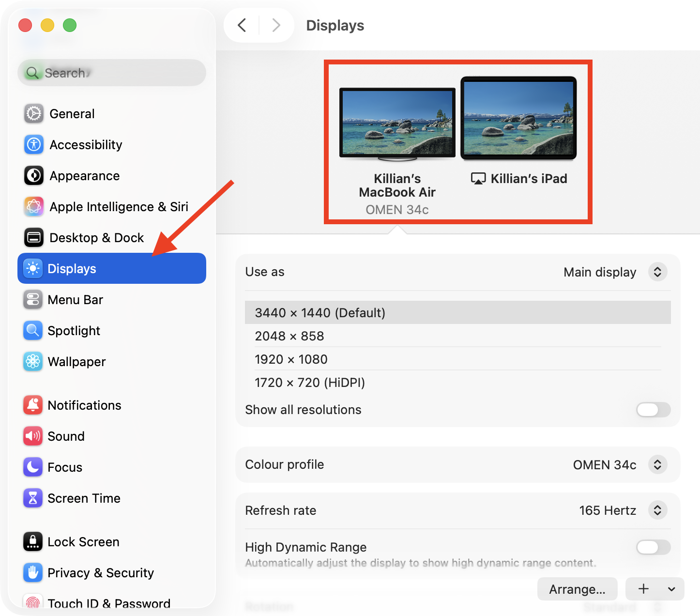Viewport: 700px width, 616px height.
Task: Select the Accessibility sidebar icon
Action: [x=33, y=144]
